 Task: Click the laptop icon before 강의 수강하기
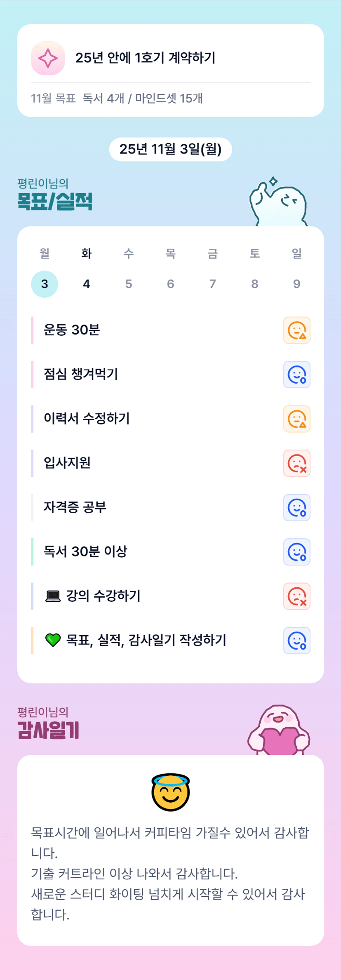(x=53, y=596)
